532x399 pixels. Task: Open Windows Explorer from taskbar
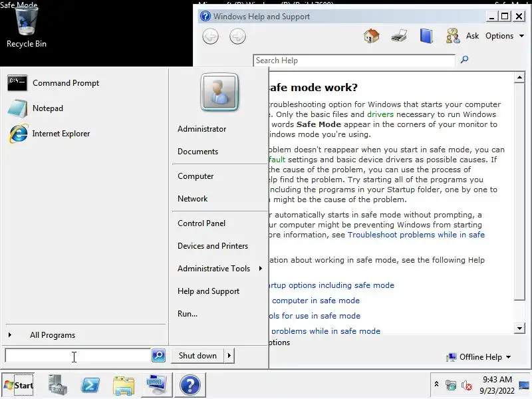point(124,386)
